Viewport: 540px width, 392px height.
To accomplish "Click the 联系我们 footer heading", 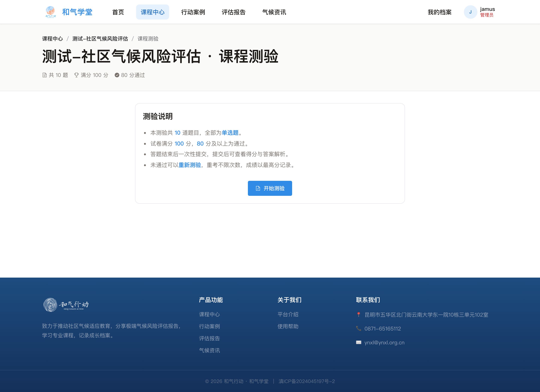I will click(368, 300).
